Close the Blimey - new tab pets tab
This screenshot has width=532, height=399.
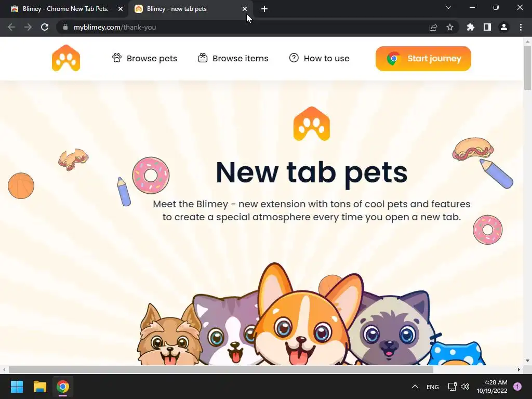click(245, 9)
